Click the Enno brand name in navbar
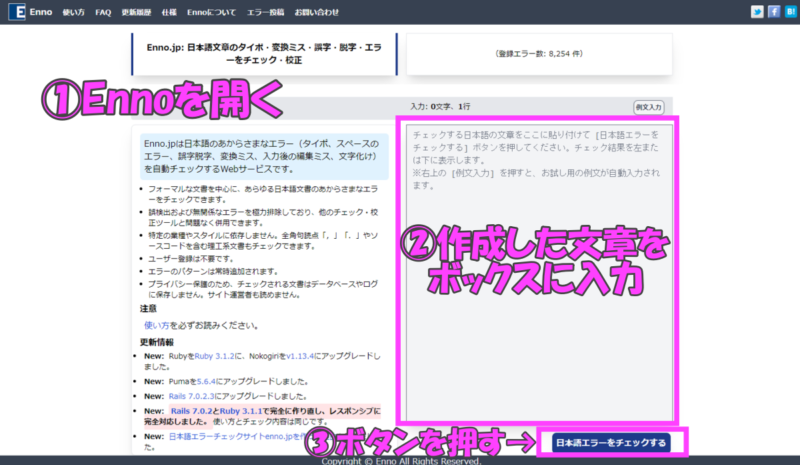 coord(41,12)
